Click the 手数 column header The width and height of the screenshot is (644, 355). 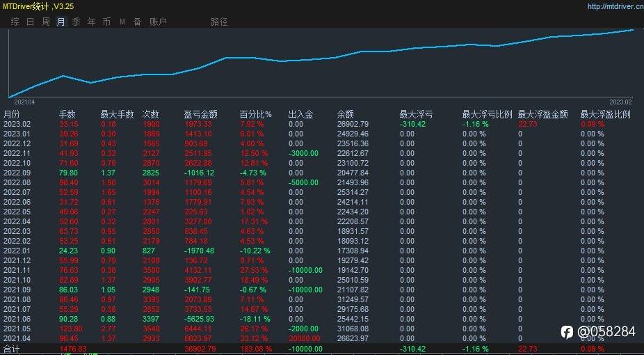pyautogui.click(x=67, y=114)
